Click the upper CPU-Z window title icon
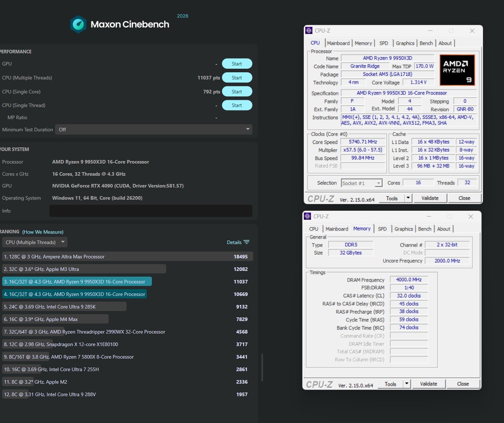The width and height of the screenshot is (504, 423). coord(309,31)
